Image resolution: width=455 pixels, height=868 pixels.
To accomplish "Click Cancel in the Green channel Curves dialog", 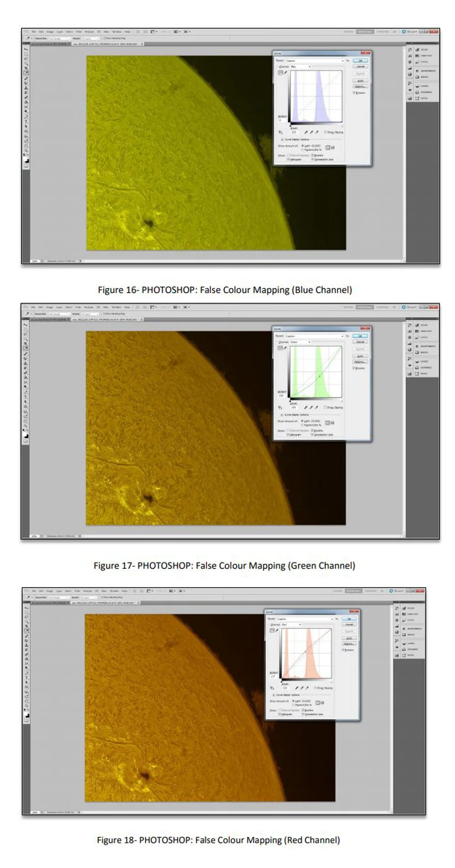I will coord(360,342).
